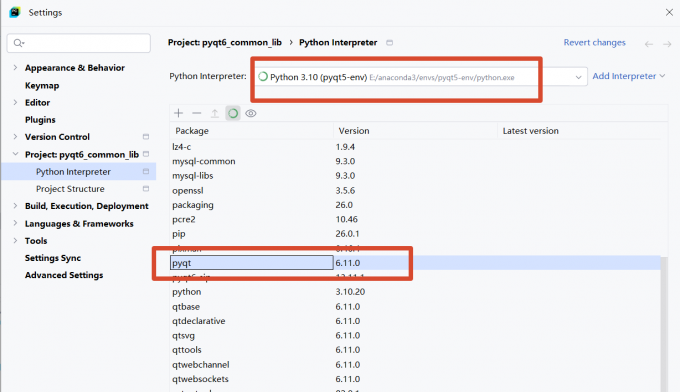Close the Settings dialog
The height and width of the screenshot is (392, 680).
pos(669,13)
